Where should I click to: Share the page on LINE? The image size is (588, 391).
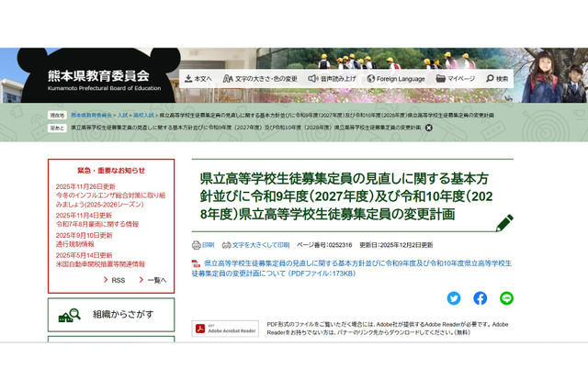click(x=506, y=298)
